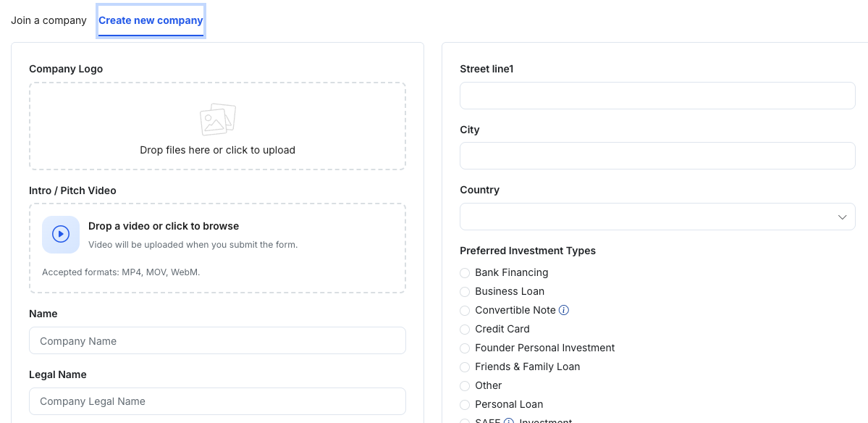The height and width of the screenshot is (423, 868).
Task: Expand the Country dropdown chevron
Action: 842,217
